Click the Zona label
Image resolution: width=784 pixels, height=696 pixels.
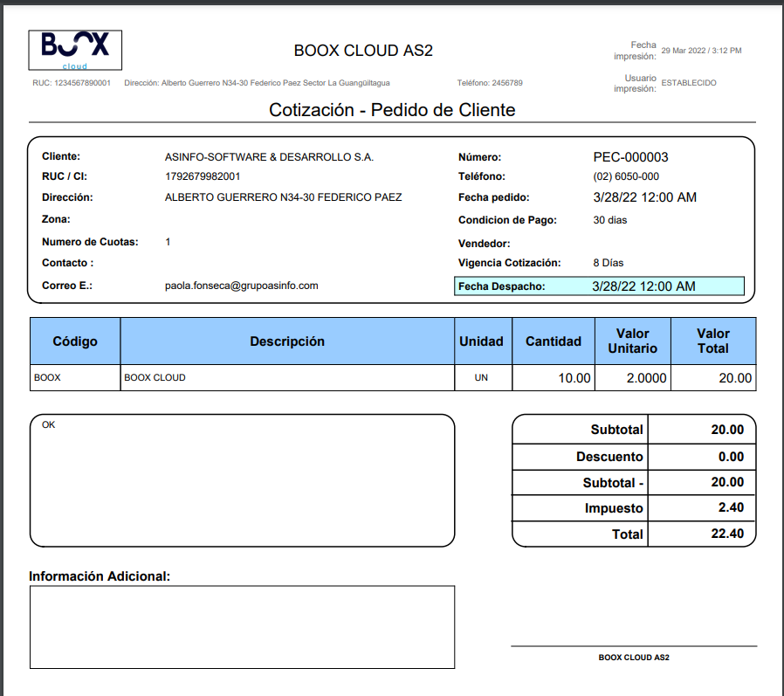pos(56,219)
